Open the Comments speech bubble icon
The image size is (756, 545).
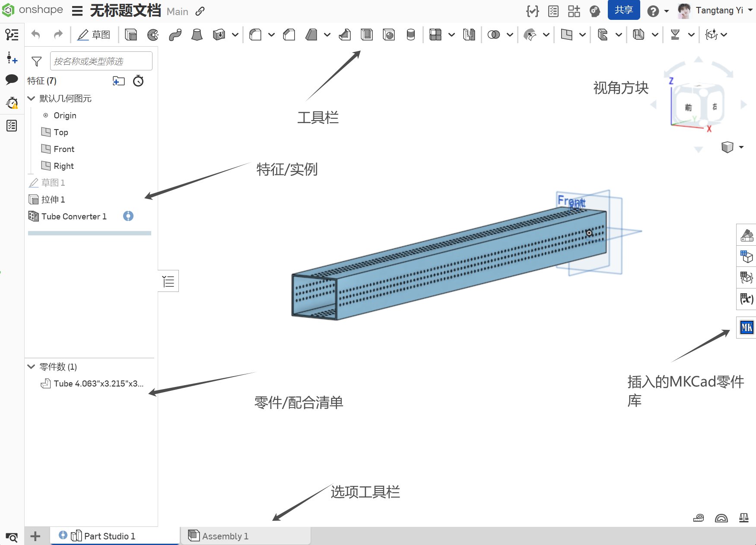pos(12,79)
